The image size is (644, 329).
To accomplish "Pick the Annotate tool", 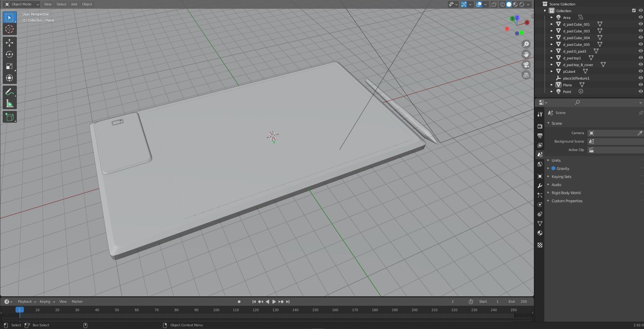I will 9,91.
